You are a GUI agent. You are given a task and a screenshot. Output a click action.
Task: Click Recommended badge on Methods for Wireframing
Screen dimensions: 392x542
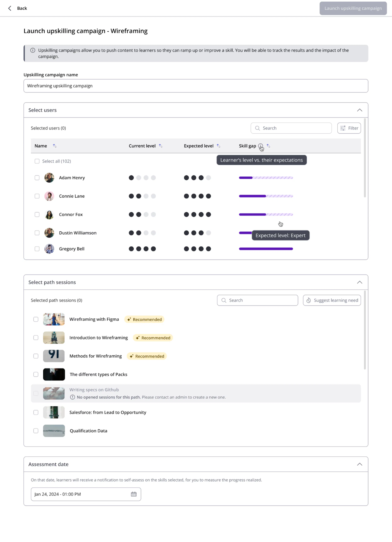pyautogui.click(x=147, y=356)
